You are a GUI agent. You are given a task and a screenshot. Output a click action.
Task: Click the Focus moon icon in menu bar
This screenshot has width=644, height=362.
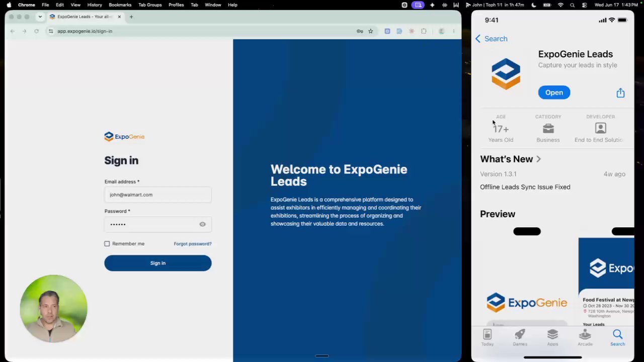pos(535,5)
